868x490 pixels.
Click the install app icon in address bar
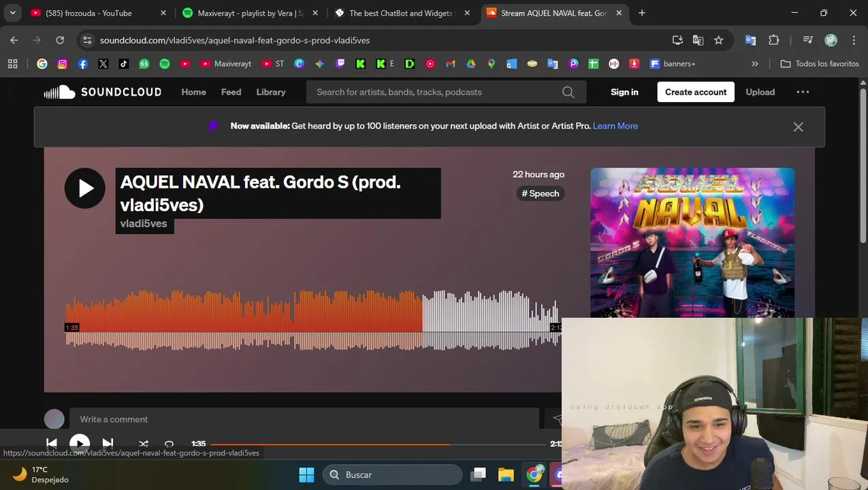(677, 40)
